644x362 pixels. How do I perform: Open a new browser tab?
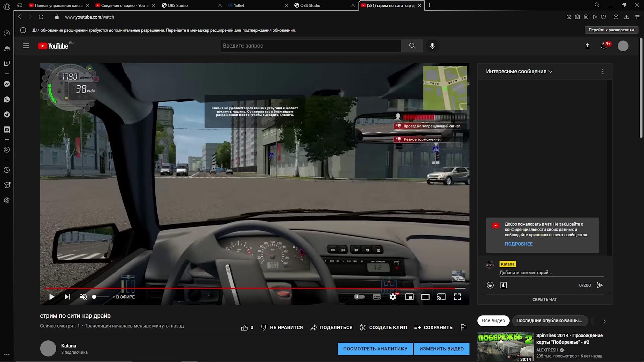(x=429, y=5)
